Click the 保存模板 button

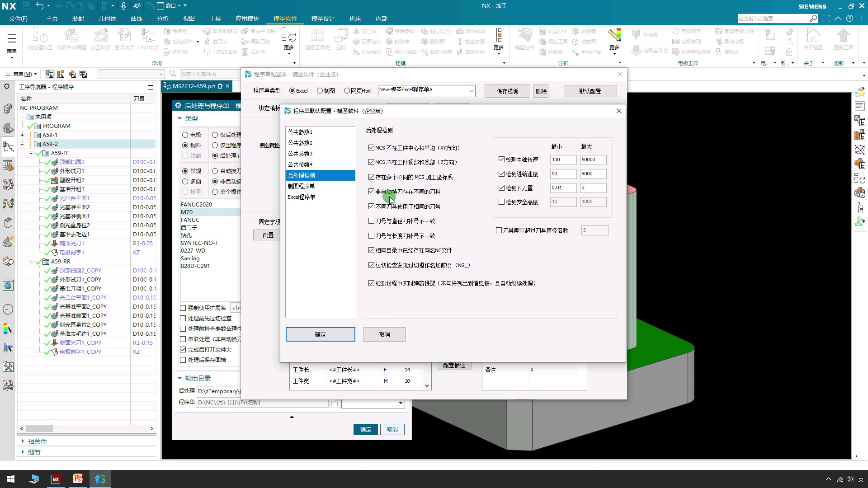(507, 91)
